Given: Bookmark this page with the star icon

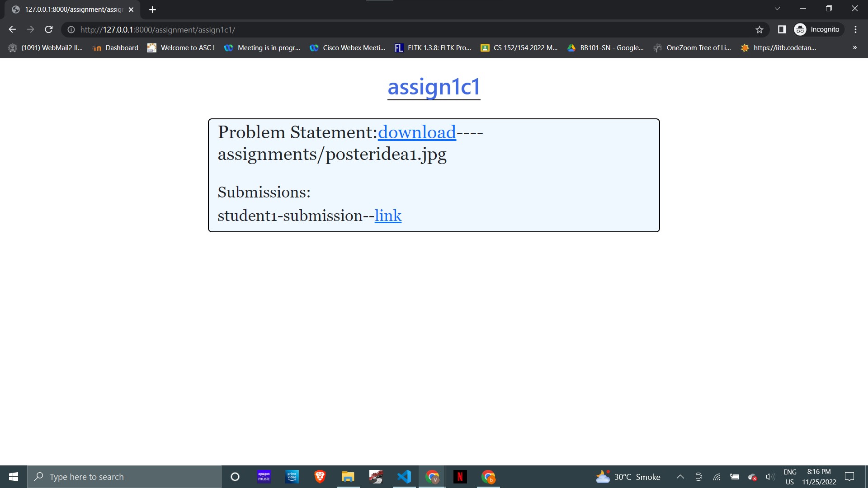Looking at the screenshot, I should 759,29.
